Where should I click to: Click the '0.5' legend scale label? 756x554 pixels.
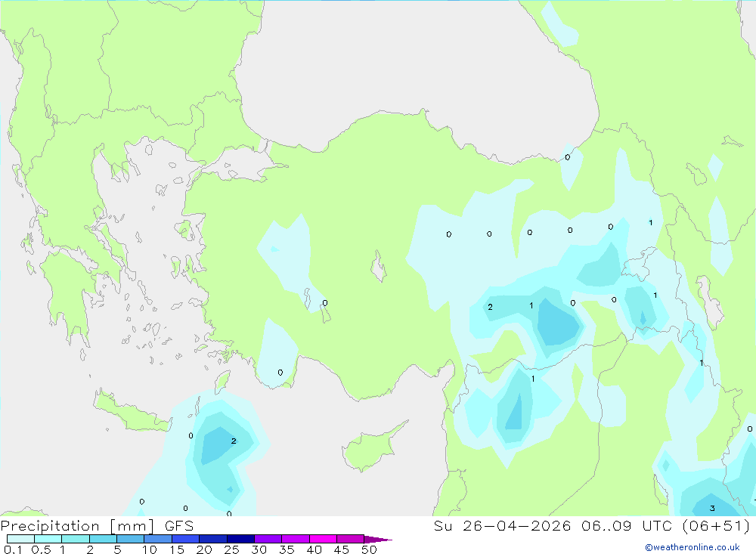coord(42,549)
